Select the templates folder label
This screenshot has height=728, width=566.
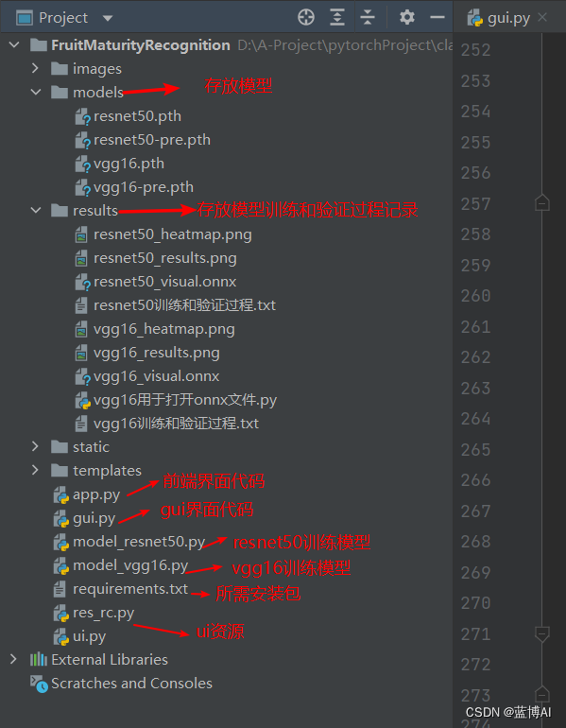[107, 471]
